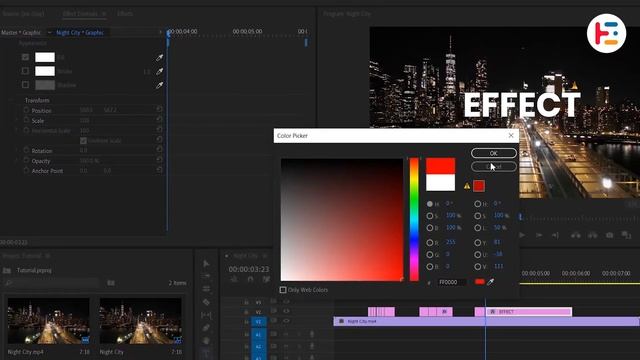This screenshot has width=640, height=360.
Task: Toggle the Position animation stopwatch
Action: click(x=26, y=110)
